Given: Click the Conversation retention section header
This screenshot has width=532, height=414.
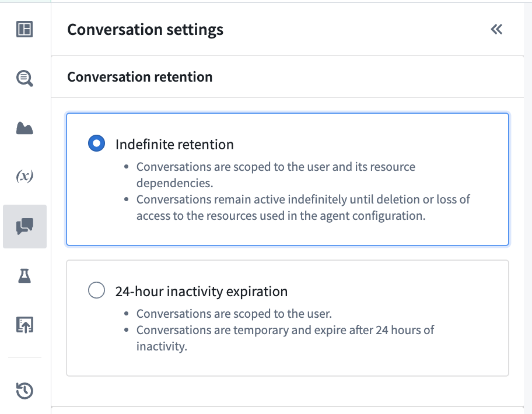Looking at the screenshot, I should click(x=140, y=77).
